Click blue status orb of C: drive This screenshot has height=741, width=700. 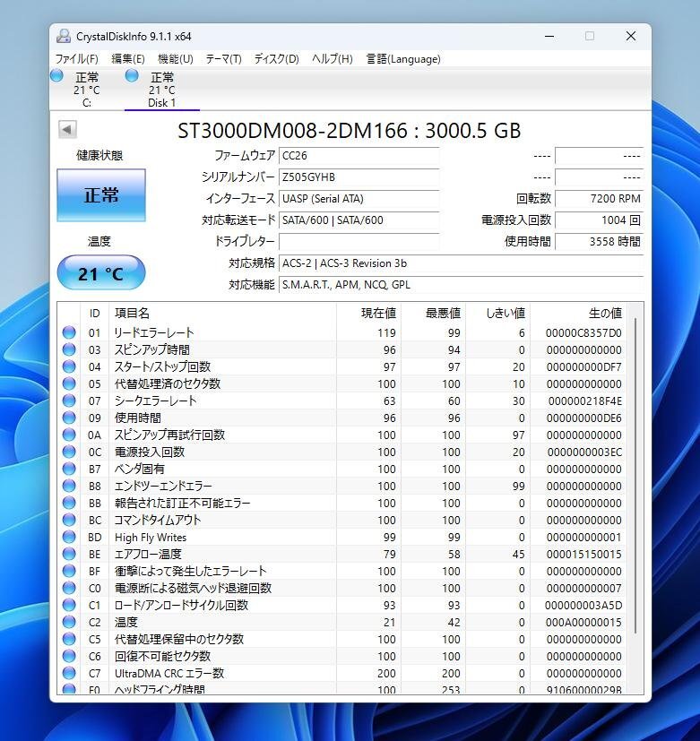56,76
